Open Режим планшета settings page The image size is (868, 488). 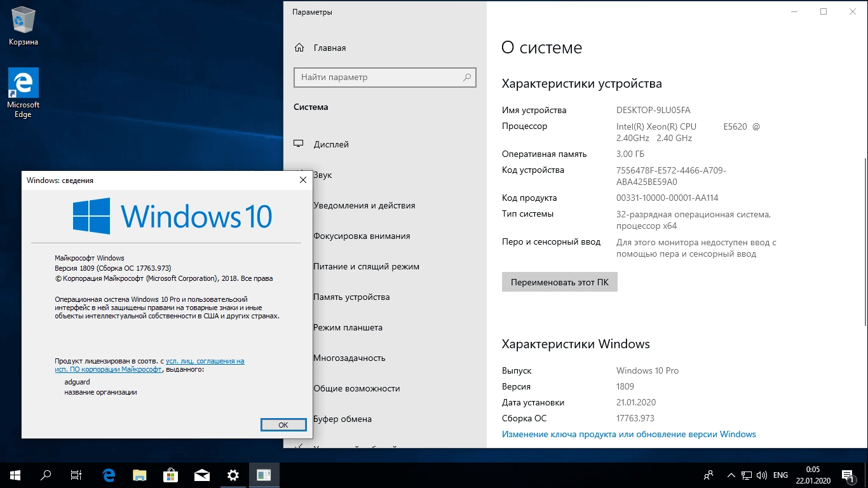[348, 327]
